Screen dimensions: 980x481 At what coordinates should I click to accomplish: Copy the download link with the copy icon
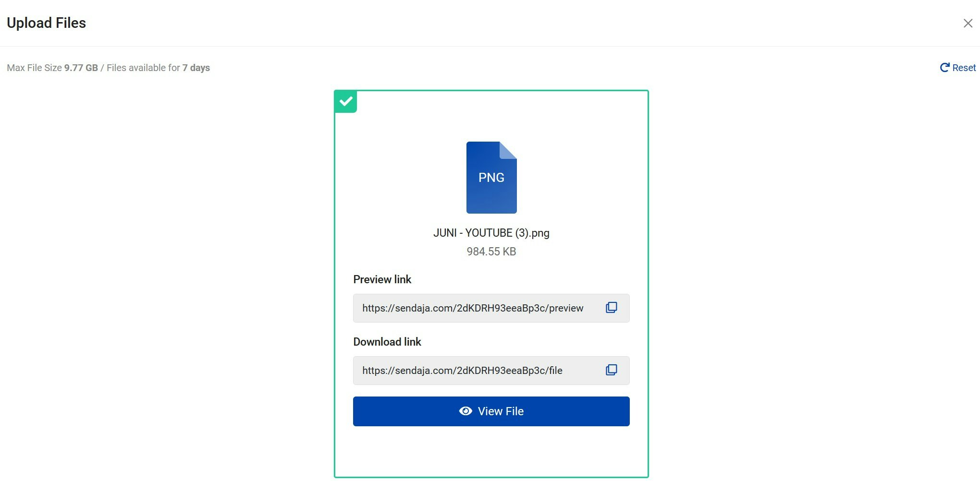click(611, 370)
